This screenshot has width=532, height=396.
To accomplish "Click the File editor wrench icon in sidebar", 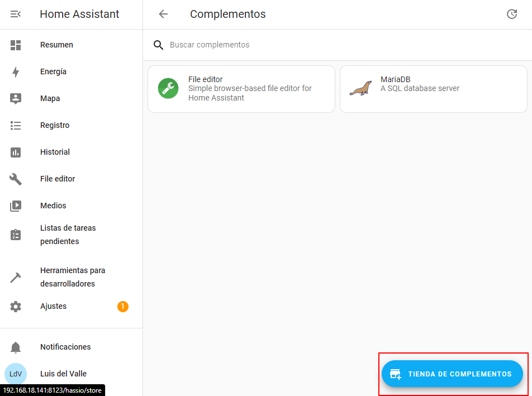I will [16, 179].
